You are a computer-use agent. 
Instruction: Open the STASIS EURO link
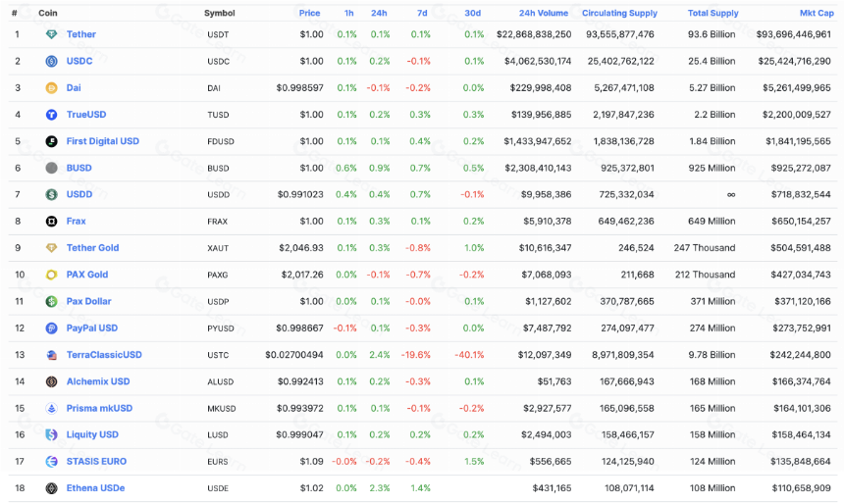pyautogui.click(x=96, y=462)
